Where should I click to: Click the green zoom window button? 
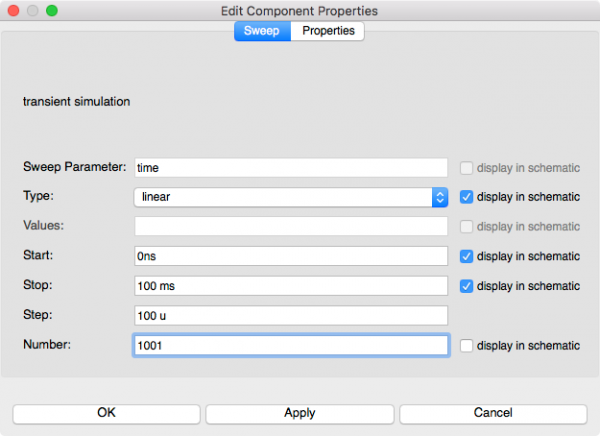52,10
